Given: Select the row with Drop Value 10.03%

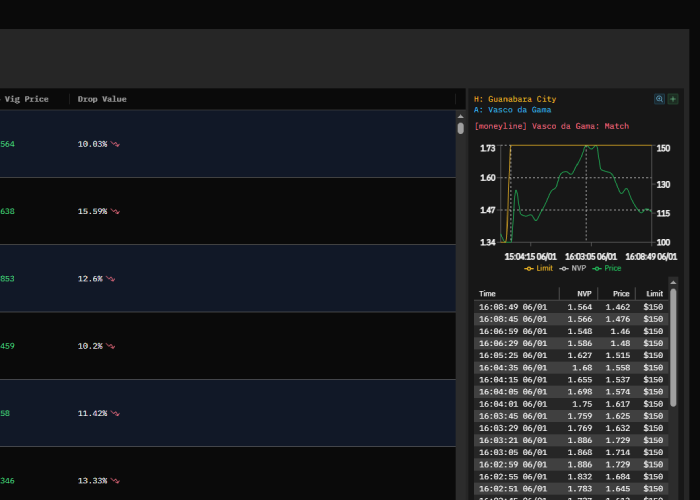Looking at the screenshot, I should (228, 144).
